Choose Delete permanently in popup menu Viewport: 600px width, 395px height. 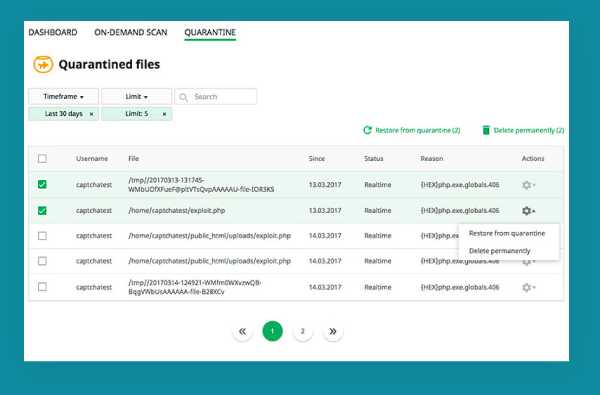click(x=499, y=251)
